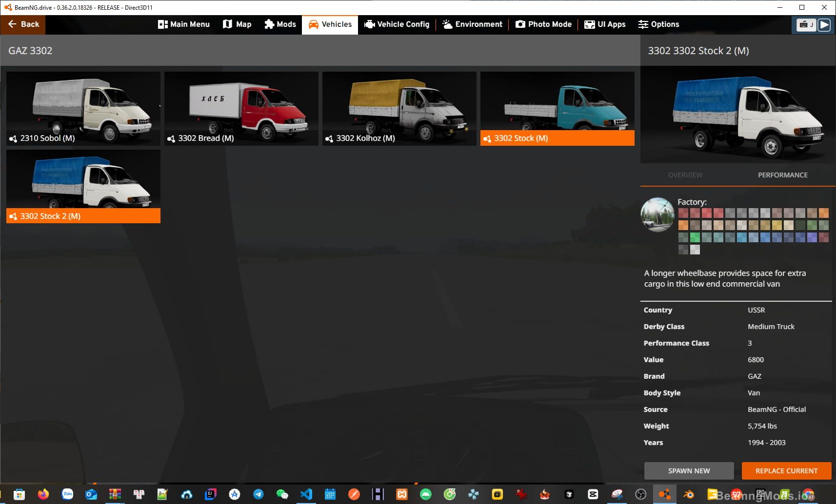836x504 pixels.
Task: Open Vehicle Config
Action: tap(397, 24)
